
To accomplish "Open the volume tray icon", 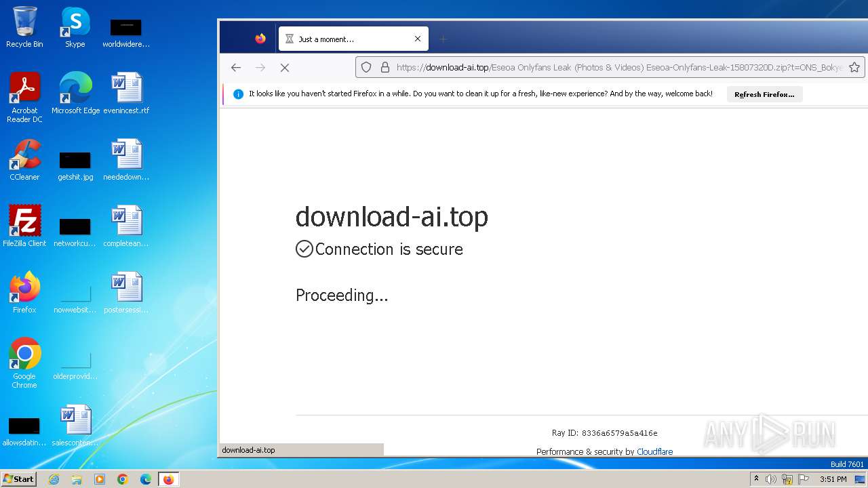I will point(771,479).
